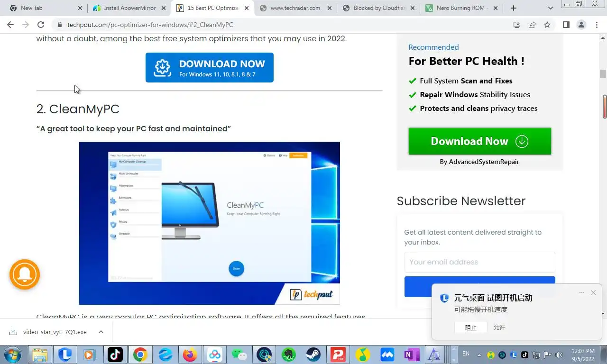Click the 2. CleanMyPC heading
This screenshot has height=364, width=607.
pos(78,109)
